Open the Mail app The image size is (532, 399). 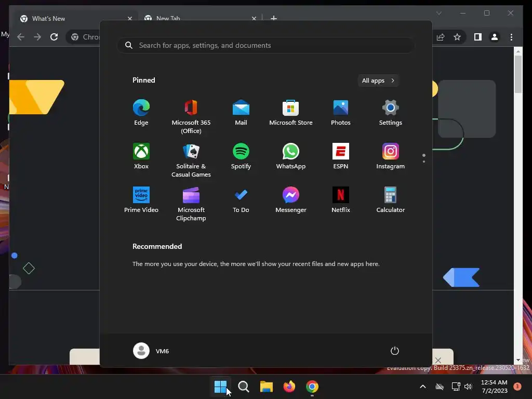[241, 113]
